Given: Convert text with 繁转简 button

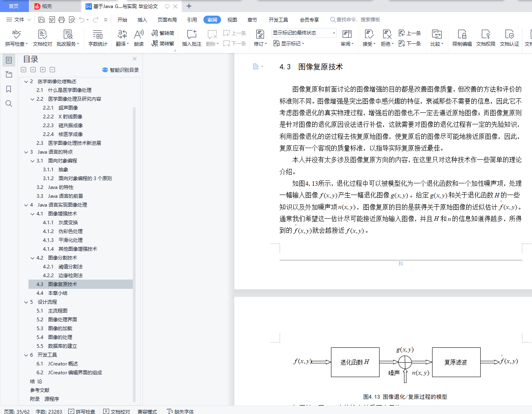Looking at the screenshot, I should point(163,33).
